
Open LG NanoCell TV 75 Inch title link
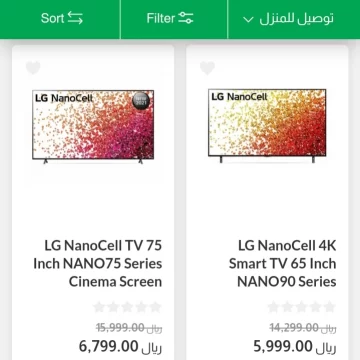[98, 264]
